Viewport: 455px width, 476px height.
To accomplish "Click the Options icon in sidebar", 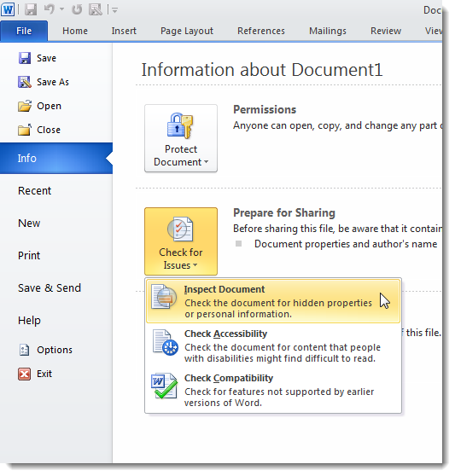I will click(x=24, y=350).
